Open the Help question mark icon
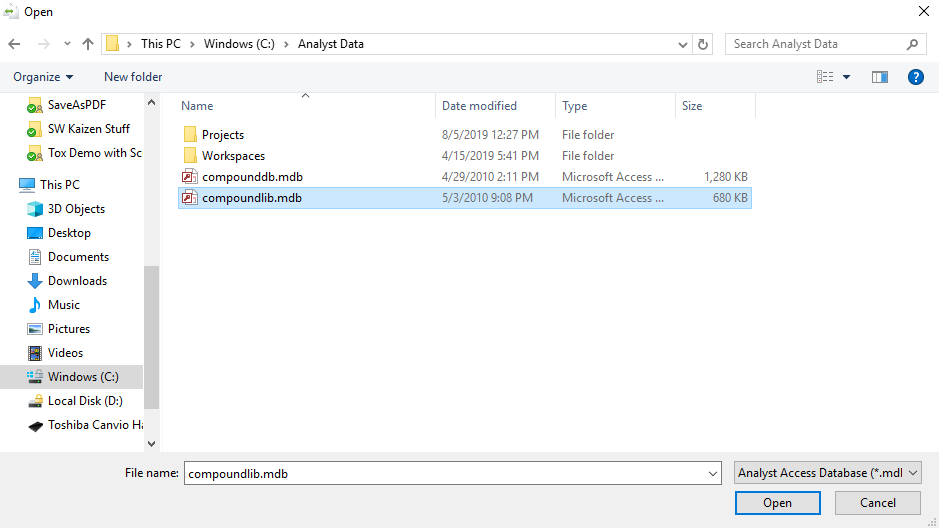The height and width of the screenshot is (528, 939). tap(915, 77)
